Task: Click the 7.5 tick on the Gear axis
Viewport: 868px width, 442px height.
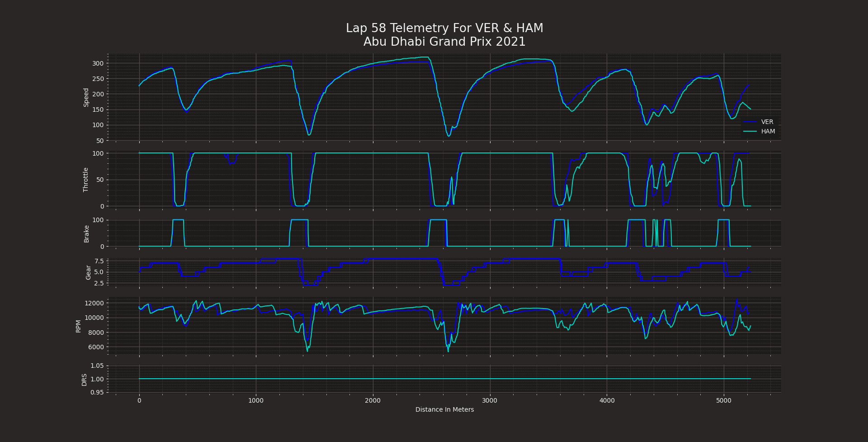Action: pyautogui.click(x=99, y=261)
